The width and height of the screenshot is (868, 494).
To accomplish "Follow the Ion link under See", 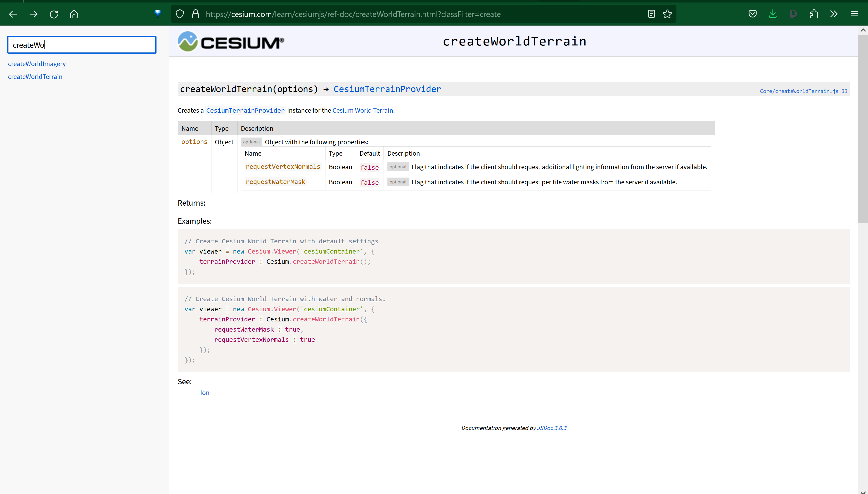I will (x=204, y=393).
